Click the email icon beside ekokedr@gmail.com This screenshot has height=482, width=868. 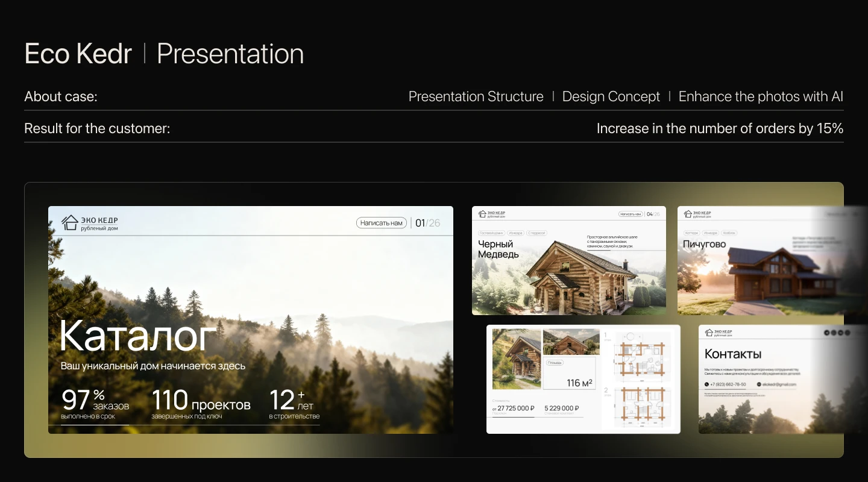click(x=759, y=384)
